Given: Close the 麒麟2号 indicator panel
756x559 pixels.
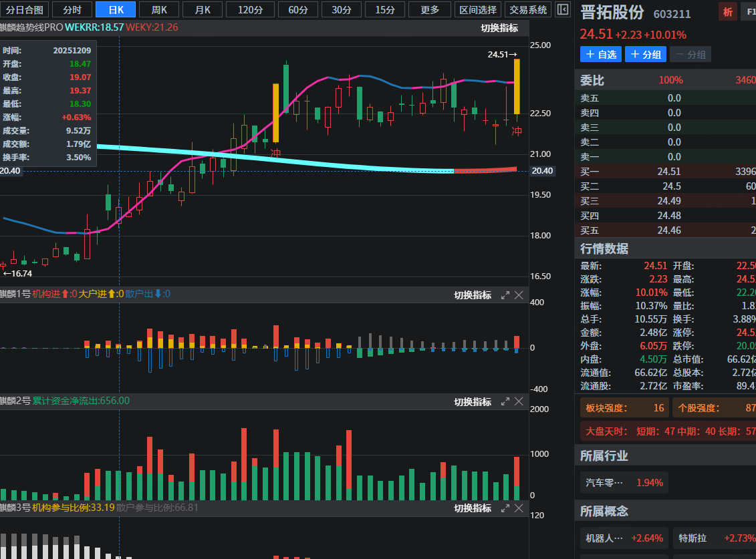Looking at the screenshot, I should [x=519, y=401].
